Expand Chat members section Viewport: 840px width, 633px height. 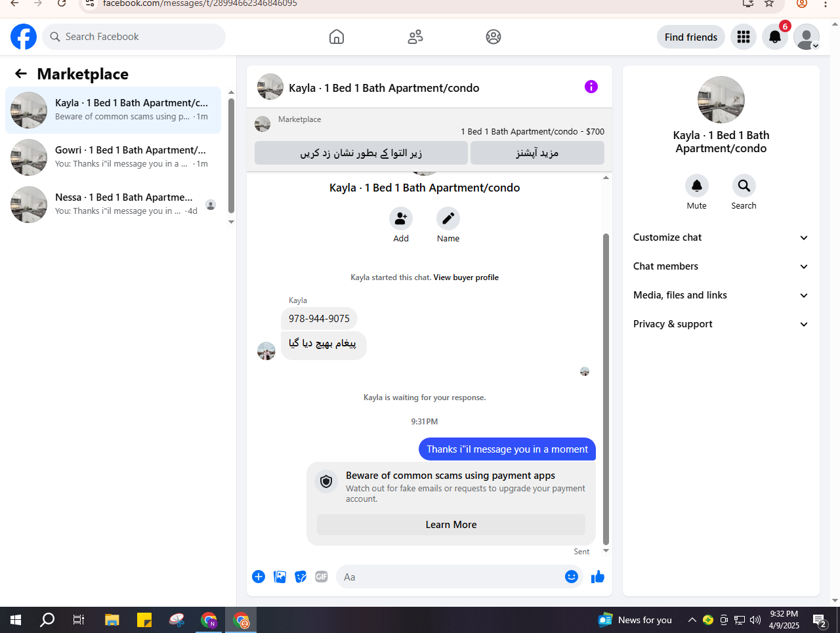coord(721,266)
